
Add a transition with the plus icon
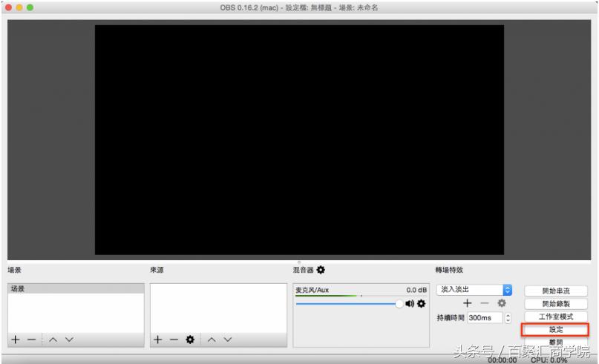(467, 303)
